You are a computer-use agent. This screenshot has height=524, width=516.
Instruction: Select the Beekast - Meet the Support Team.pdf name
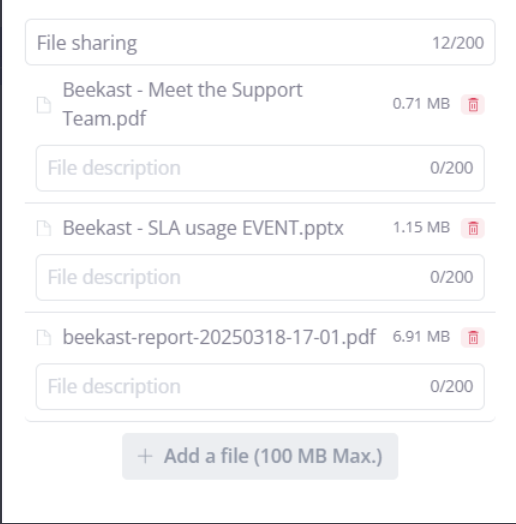(182, 104)
